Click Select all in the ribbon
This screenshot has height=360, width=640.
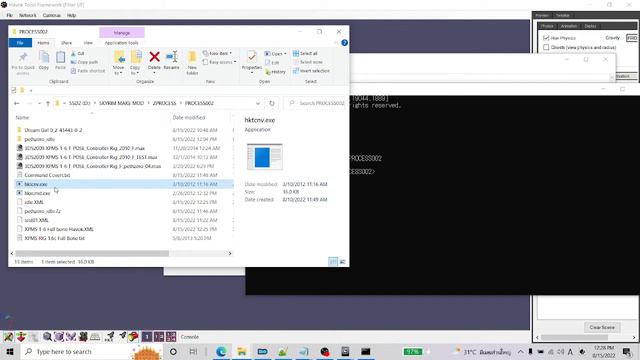305,53
